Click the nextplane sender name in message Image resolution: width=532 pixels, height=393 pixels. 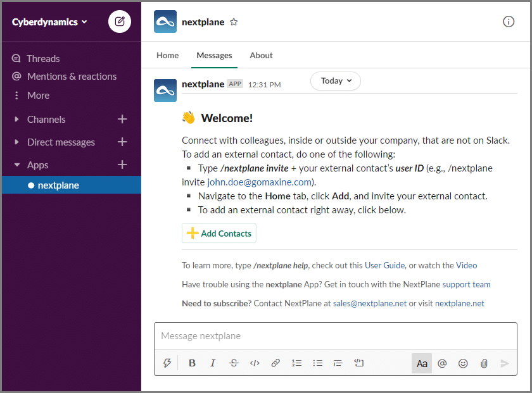203,84
